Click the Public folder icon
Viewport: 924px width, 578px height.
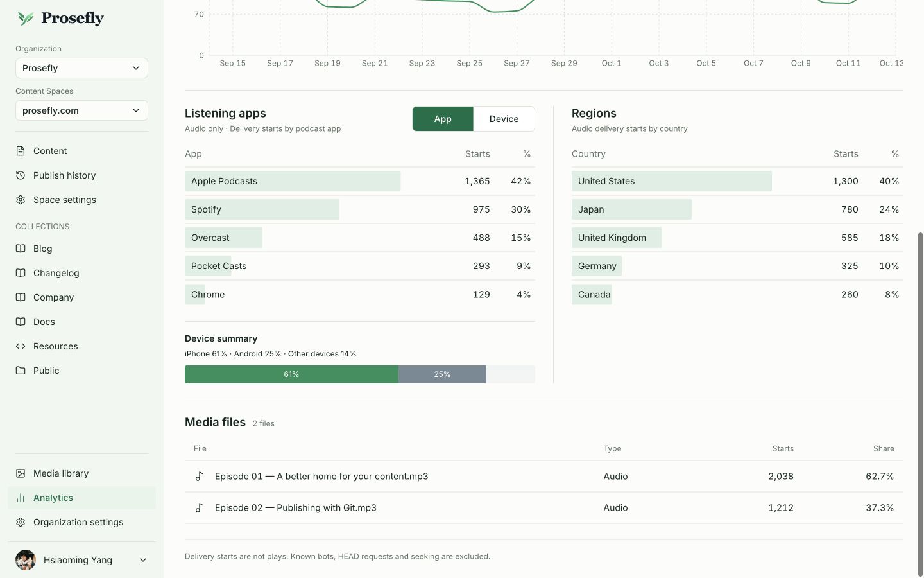click(x=21, y=371)
